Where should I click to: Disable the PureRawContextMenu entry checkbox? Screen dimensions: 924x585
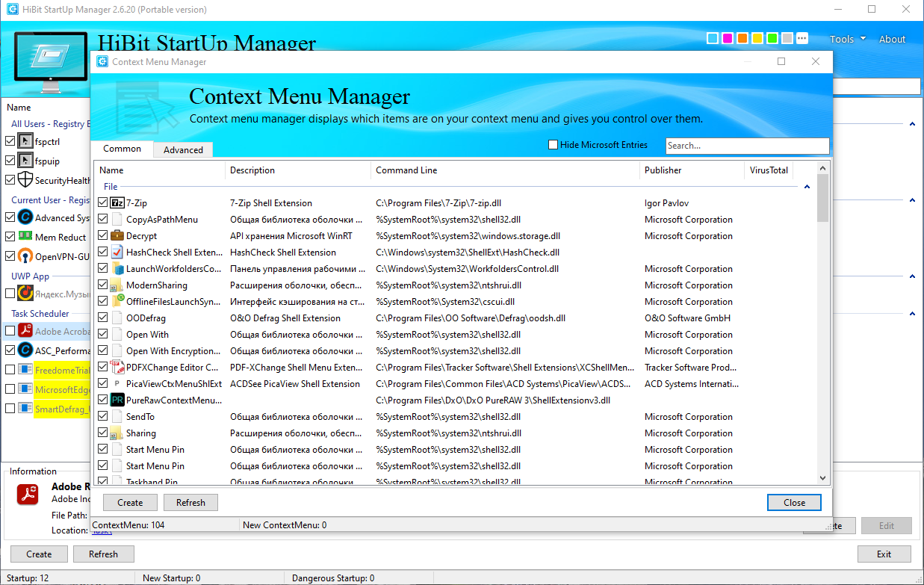click(103, 400)
